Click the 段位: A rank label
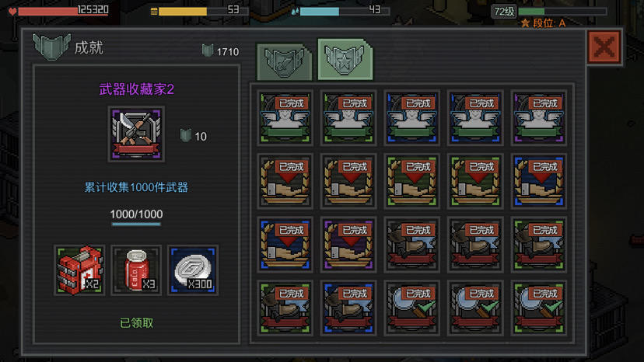The image size is (644, 362). [544, 23]
